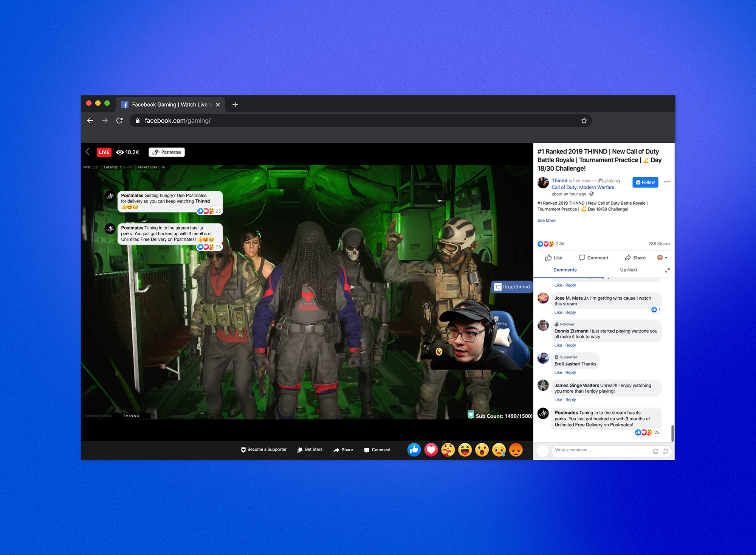Reload the page with the refresh icon

119,120
